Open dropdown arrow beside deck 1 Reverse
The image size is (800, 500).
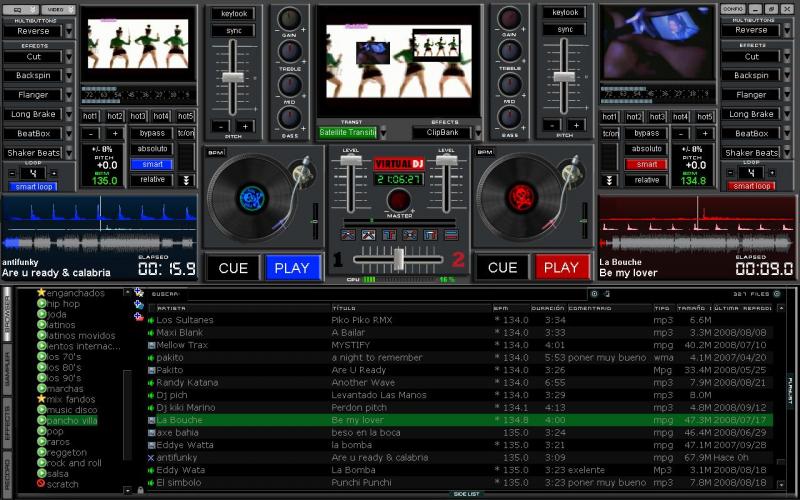click(69, 31)
